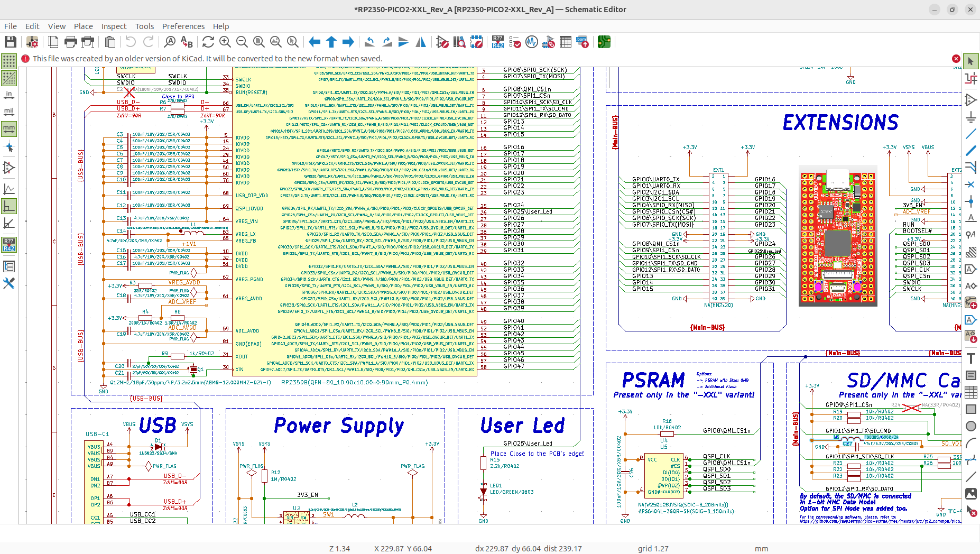Select the Add Wire tool
Image resolution: width=980 pixels, height=554 pixels.
(x=971, y=134)
